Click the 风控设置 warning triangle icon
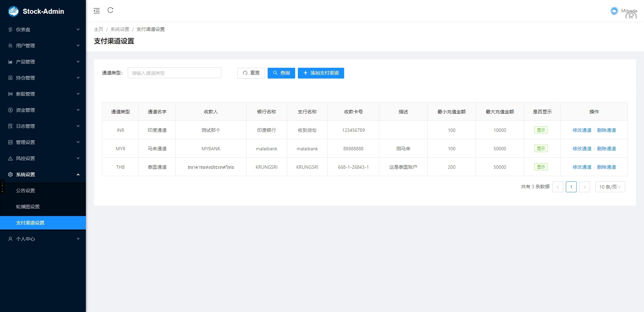Image resolution: width=644 pixels, height=312 pixels. pos(10,158)
